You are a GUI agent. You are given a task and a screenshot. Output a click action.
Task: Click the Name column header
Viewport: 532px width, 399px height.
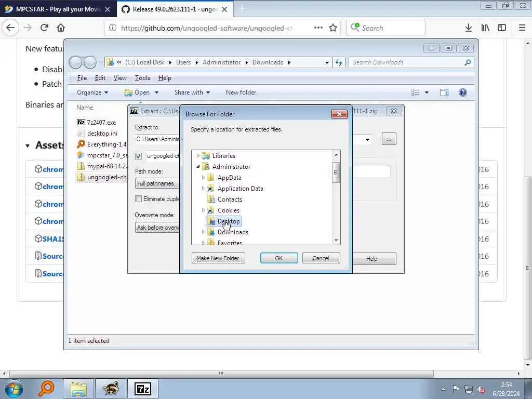point(85,108)
